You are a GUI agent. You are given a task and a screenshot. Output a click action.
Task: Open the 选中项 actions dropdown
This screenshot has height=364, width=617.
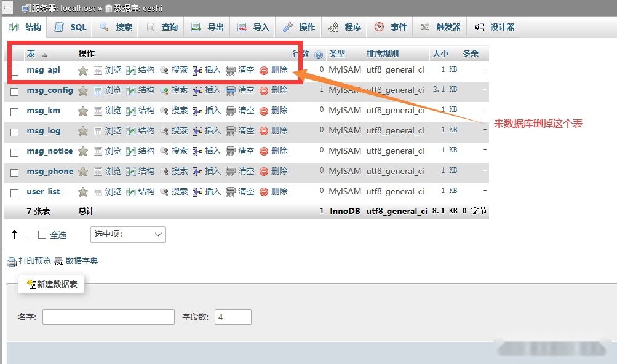click(128, 234)
